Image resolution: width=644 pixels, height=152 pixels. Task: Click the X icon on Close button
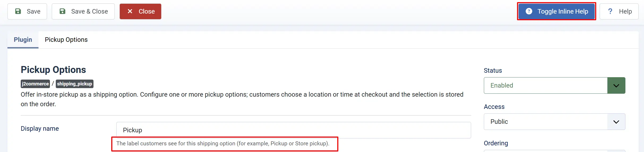(130, 11)
